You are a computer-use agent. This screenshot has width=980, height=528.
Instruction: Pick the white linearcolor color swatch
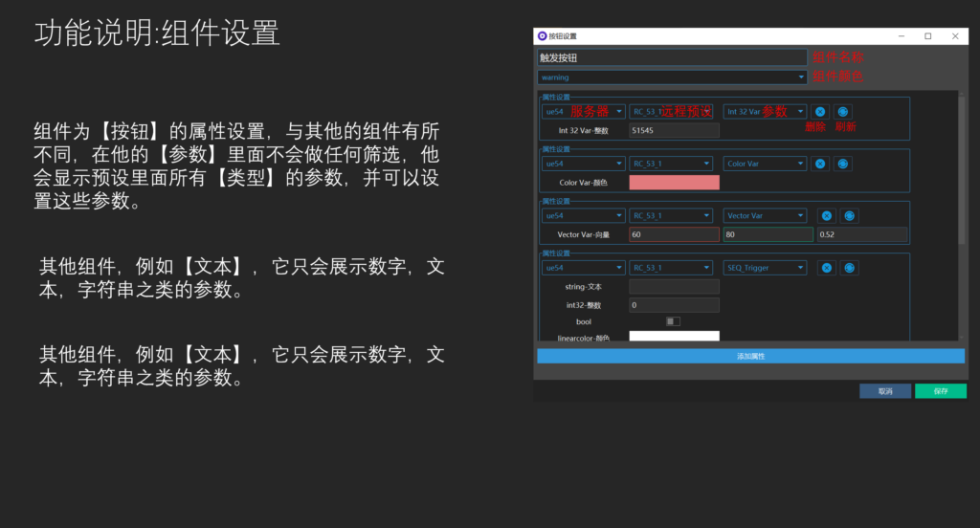pyautogui.click(x=674, y=336)
